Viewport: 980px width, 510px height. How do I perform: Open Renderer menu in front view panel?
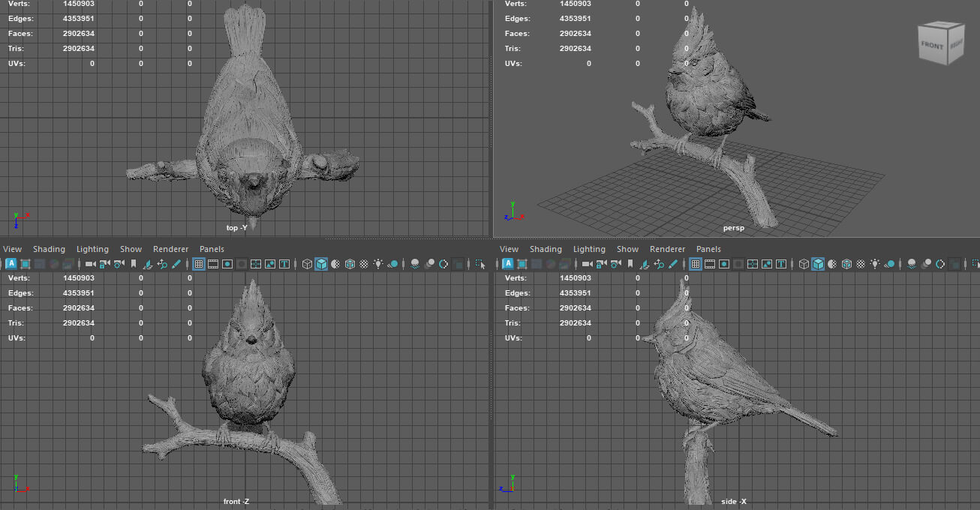(170, 249)
